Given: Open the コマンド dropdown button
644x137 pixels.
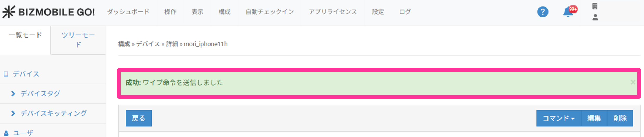Looking at the screenshot, I should click(x=558, y=118).
